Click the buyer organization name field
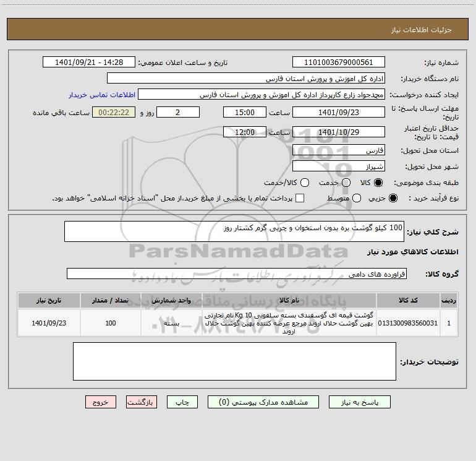Image resolution: width=476 pixels, height=461 pixels. pos(246,78)
